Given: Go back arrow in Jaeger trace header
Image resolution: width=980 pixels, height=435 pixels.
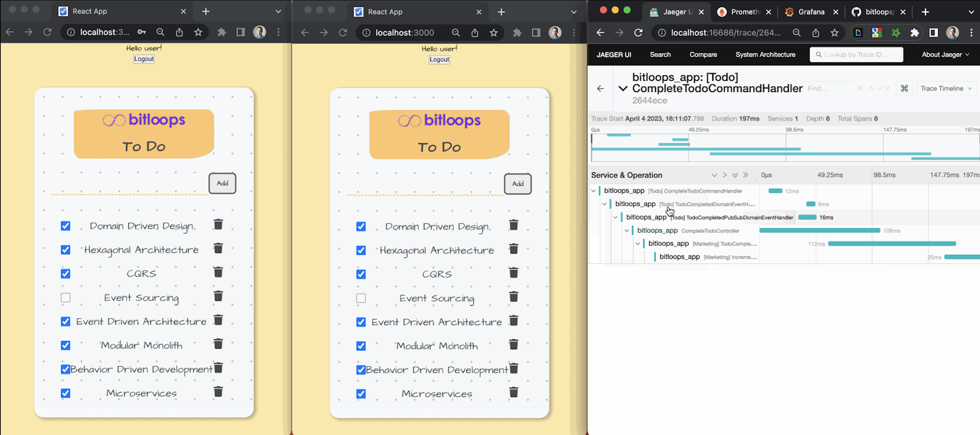Looking at the screenshot, I should (600, 89).
